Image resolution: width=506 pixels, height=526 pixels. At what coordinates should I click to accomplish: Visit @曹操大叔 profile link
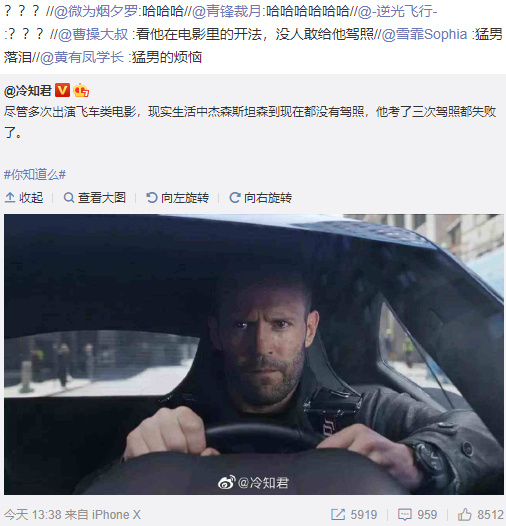click(x=93, y=34)
